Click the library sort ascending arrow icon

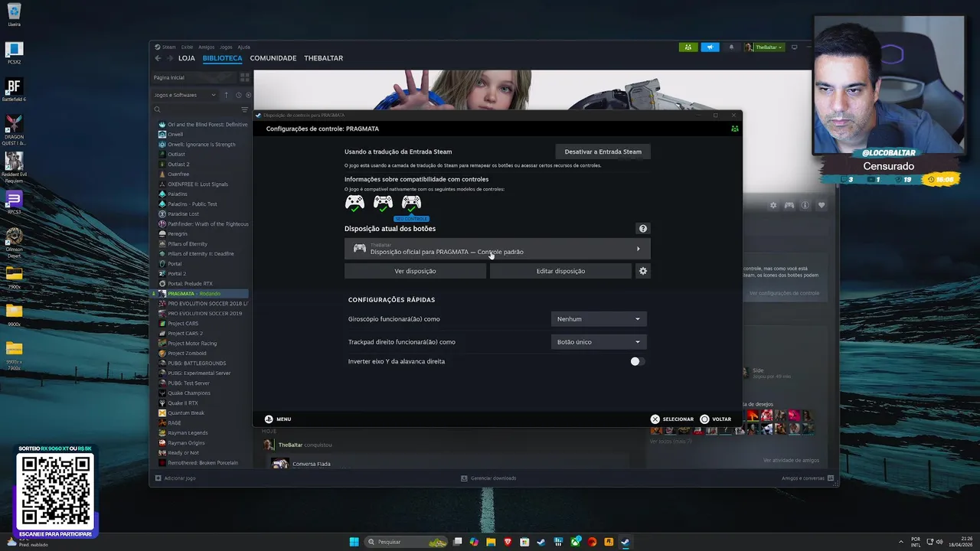[x=227, y=95]
